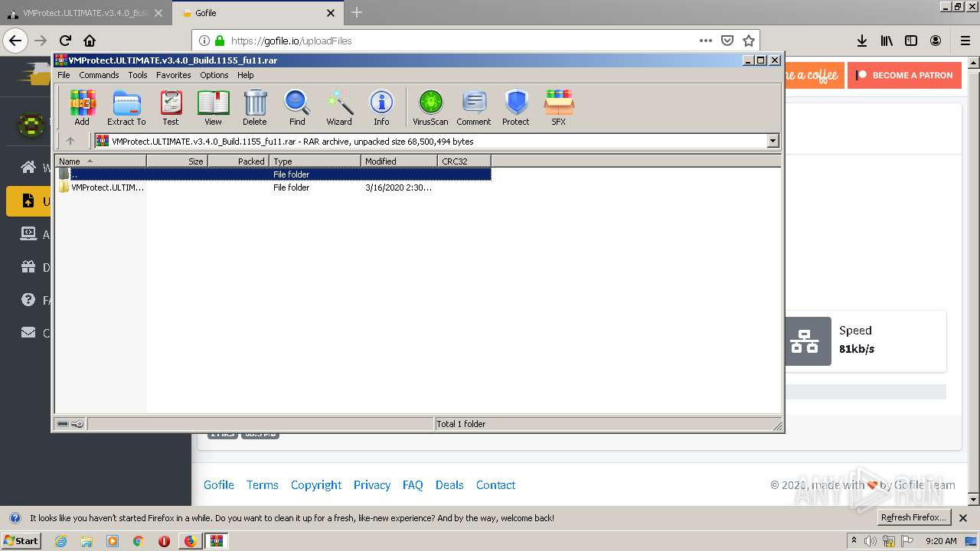Open the Help menu in WinRAR
The height and width of the screenshot is (551, 980).
[x=245, y=75]
